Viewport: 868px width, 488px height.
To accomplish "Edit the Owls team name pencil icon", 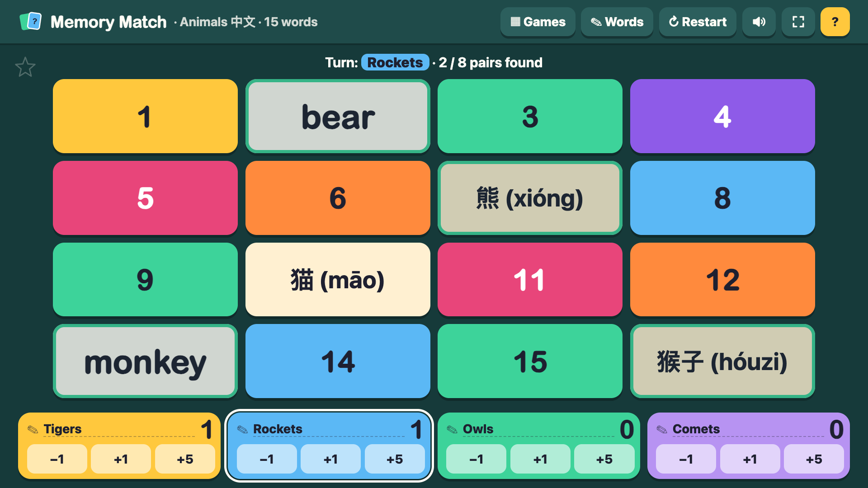I will (x=453, y=429).
